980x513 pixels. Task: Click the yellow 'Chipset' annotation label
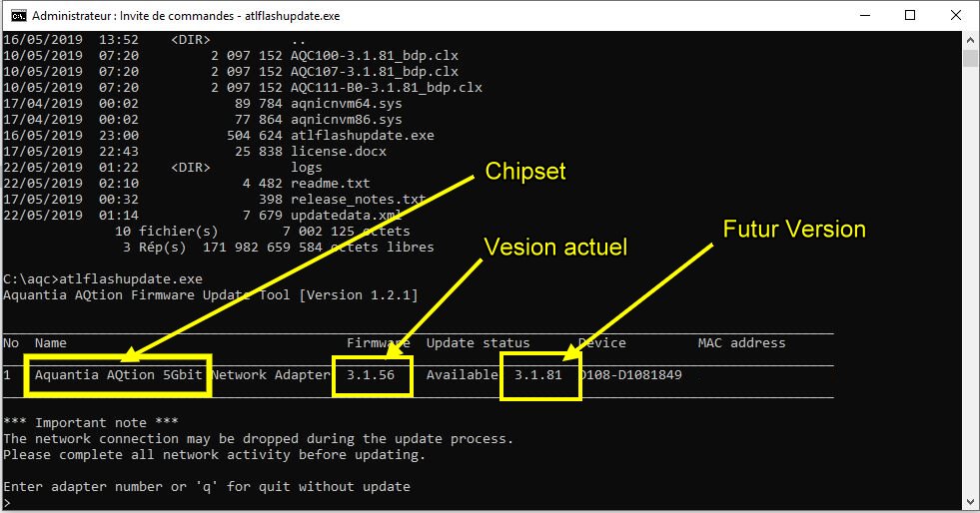tap(525, 172)
